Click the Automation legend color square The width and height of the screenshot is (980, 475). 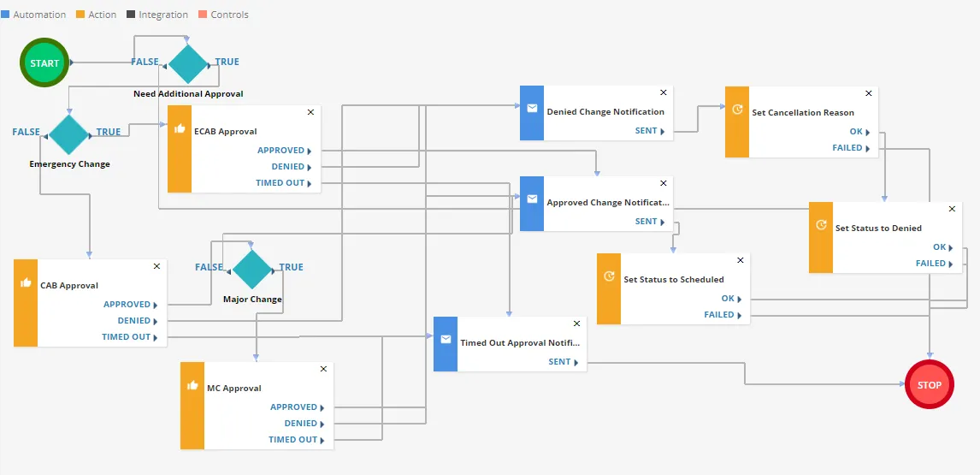(x=5, y=14)
